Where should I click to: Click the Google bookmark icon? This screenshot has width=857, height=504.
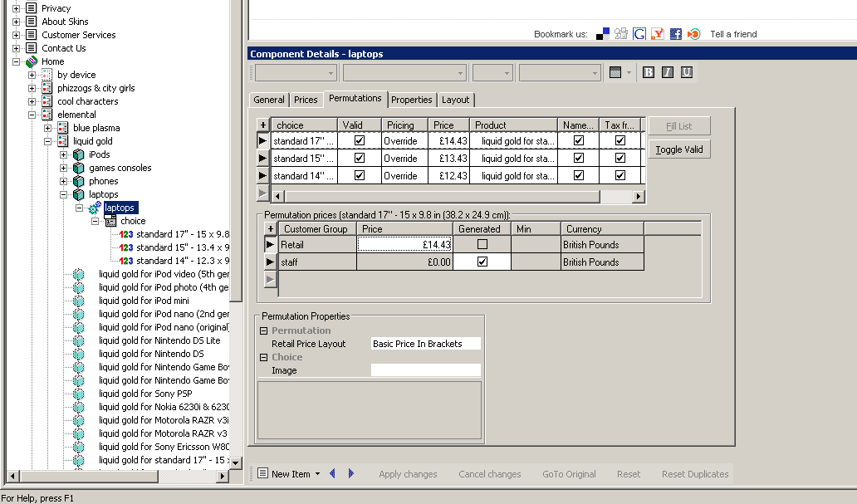(639, 34)
